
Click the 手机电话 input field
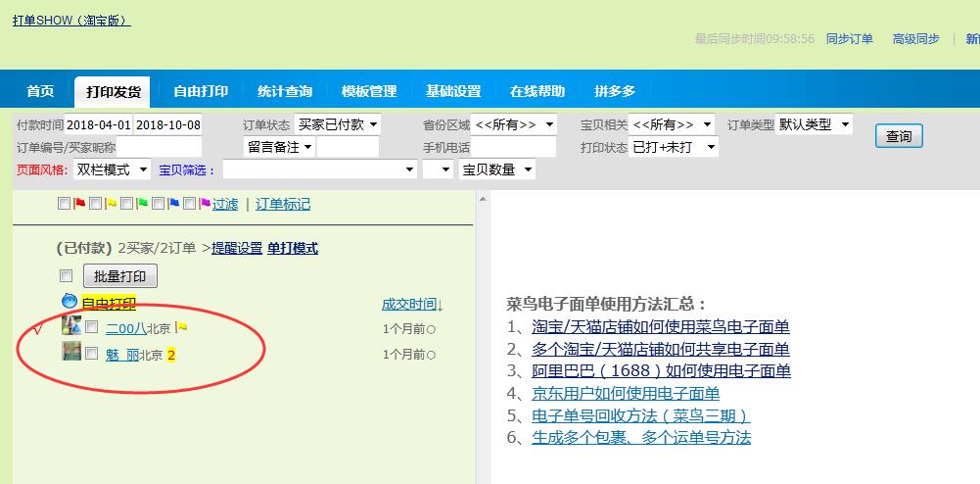click(513, 147)
